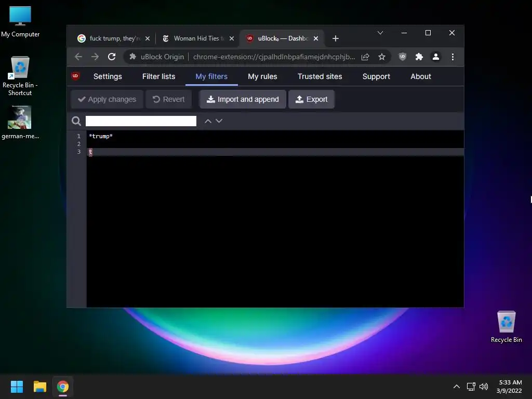
Task: Reload the uBlock dashboard page
Action: pos(112,57)
